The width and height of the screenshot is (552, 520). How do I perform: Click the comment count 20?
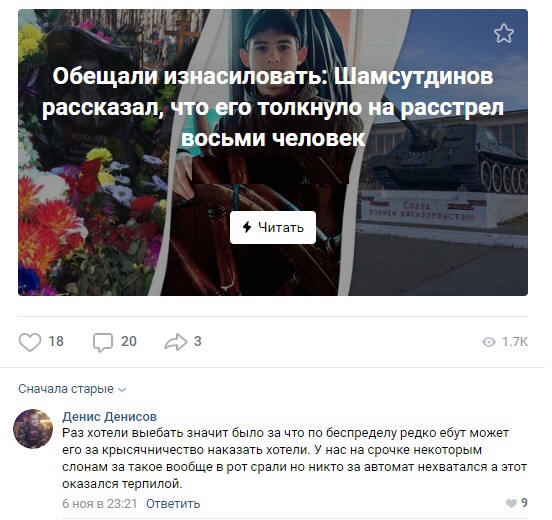point(129,342)
